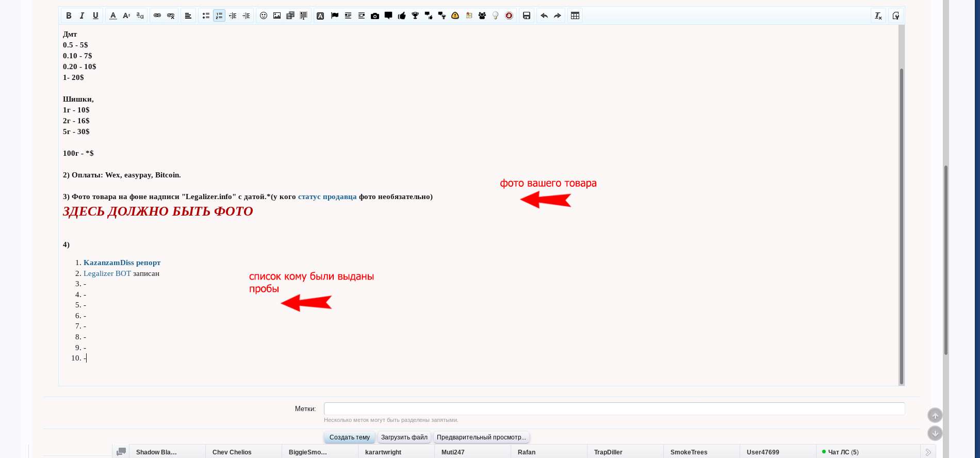This screenshot has height=458, width=980.
Task: Save draft with the floppy disk icon
Action: click(x=527, y=15)
